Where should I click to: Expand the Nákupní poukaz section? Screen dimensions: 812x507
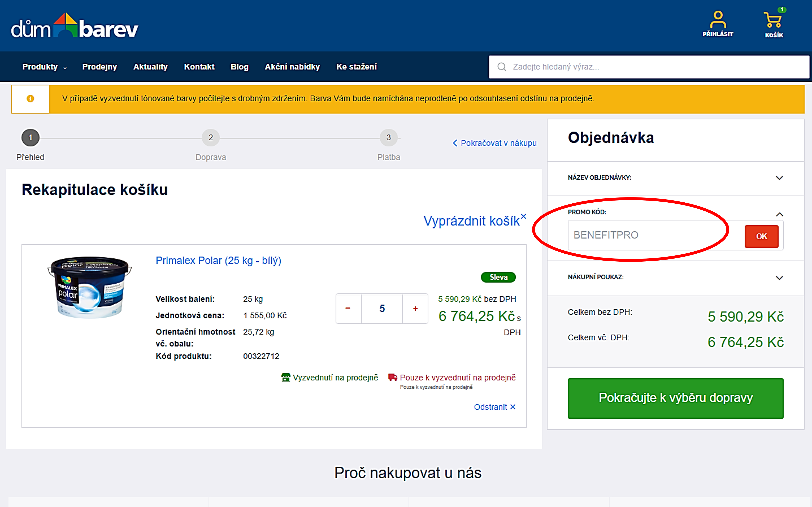click(779, 278)
